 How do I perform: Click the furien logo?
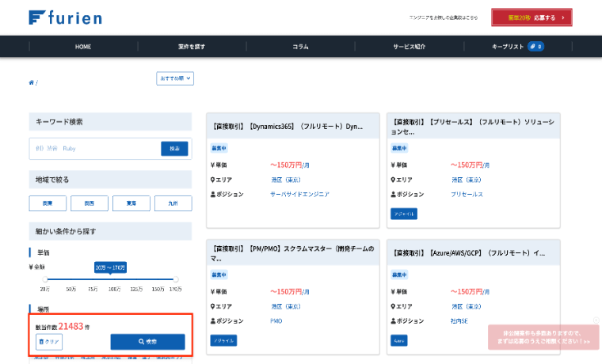65,17
